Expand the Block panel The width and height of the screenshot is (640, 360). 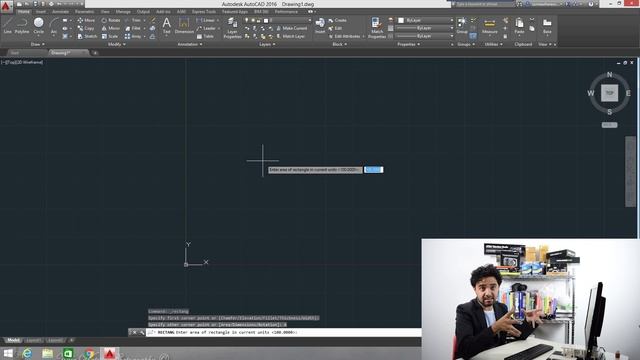(x=340, y=44)
